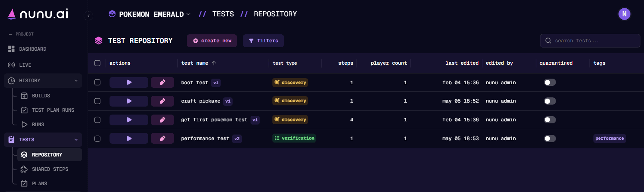Sort by steps column header

346,63
